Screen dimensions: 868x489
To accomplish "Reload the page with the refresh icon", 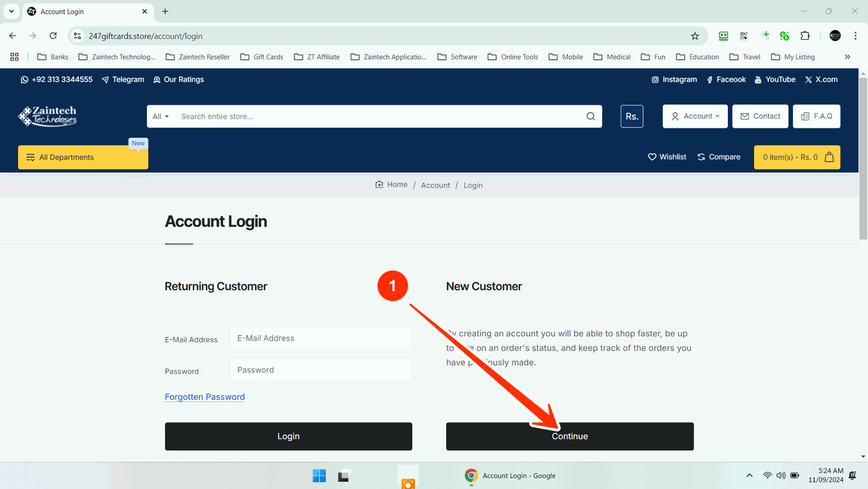I will coord(53,36).
